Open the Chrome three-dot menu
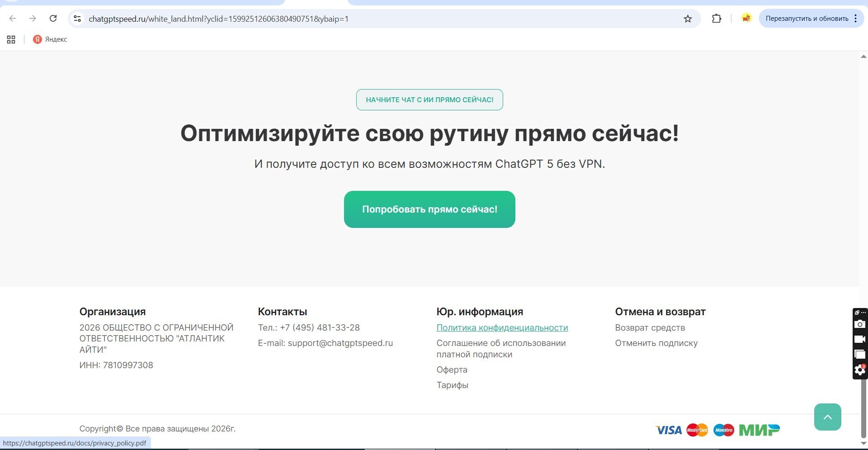The width and height of the screenshot is (868, 450). 855,19
